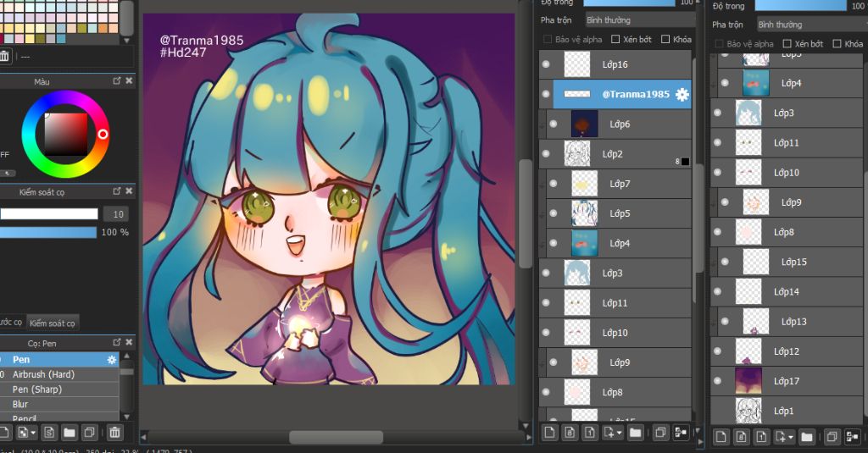Click the canvas horizontal scrollbar thumb
Viewport: 868px width, 453px height.
[x=336, y=437]
